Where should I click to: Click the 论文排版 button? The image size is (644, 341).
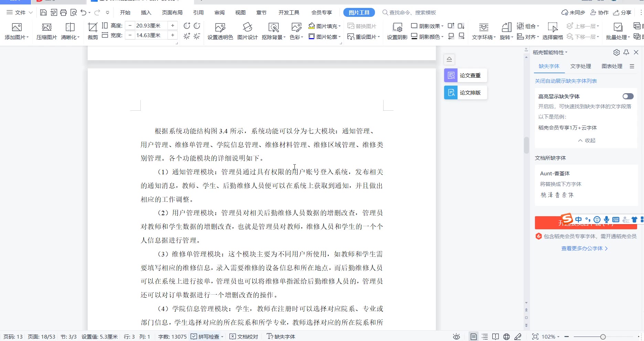click(x=465, y=92)
